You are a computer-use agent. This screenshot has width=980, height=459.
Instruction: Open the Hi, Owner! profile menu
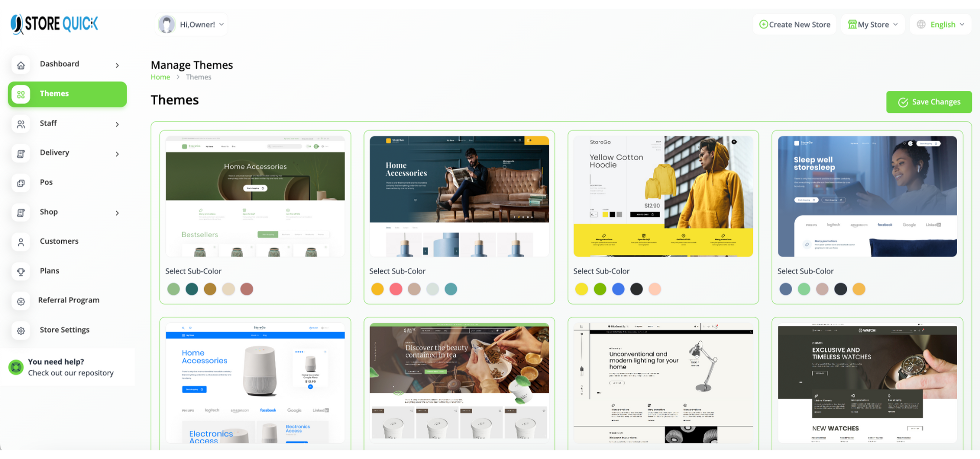pos(191,24)
